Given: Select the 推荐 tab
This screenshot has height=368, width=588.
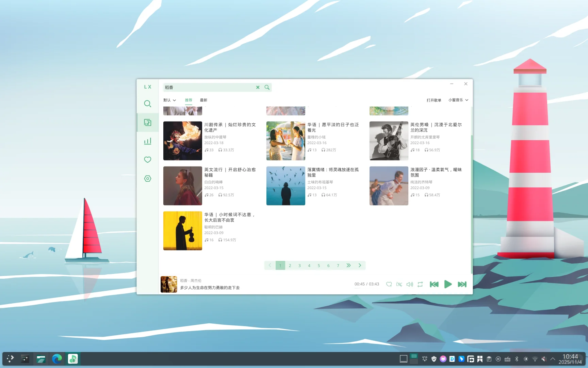Looking at the screenshot, I should [189, 100].
